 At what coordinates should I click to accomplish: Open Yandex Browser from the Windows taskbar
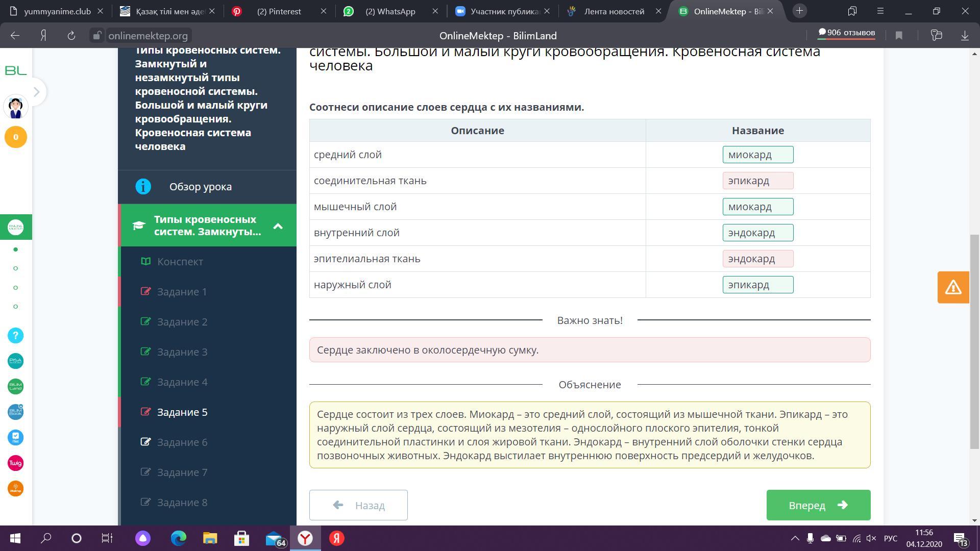(x=305, y=538)
